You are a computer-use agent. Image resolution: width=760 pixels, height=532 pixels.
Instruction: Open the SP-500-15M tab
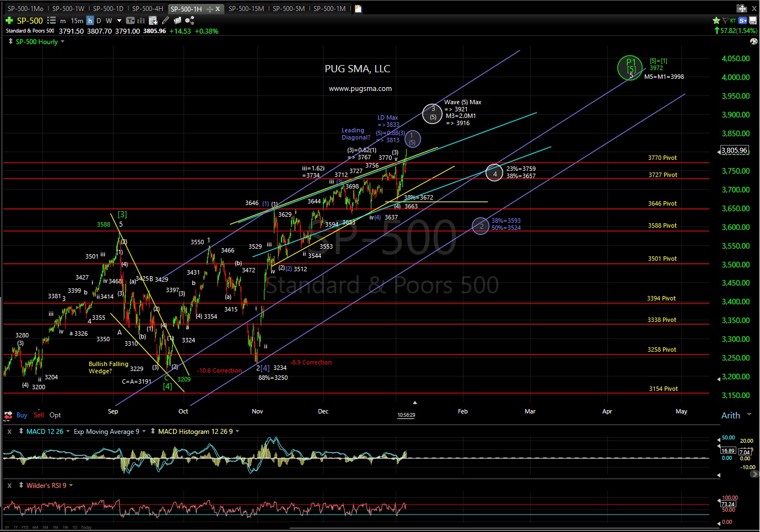(x=246, y=8)
